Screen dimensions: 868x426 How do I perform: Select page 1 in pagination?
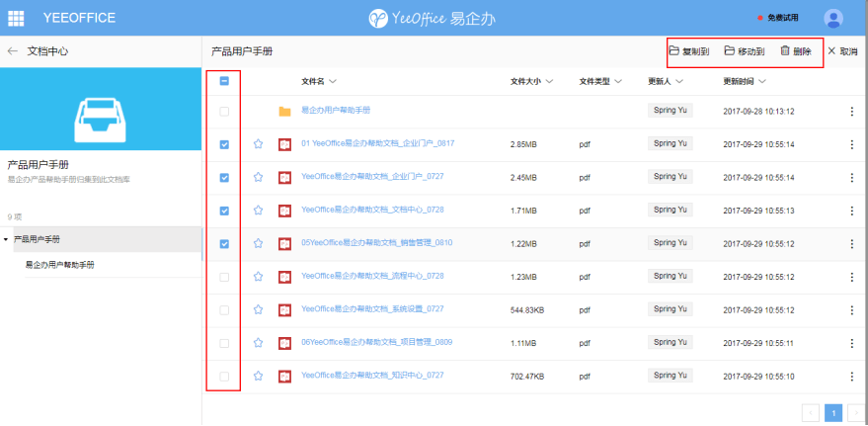(x=833, y=413)
